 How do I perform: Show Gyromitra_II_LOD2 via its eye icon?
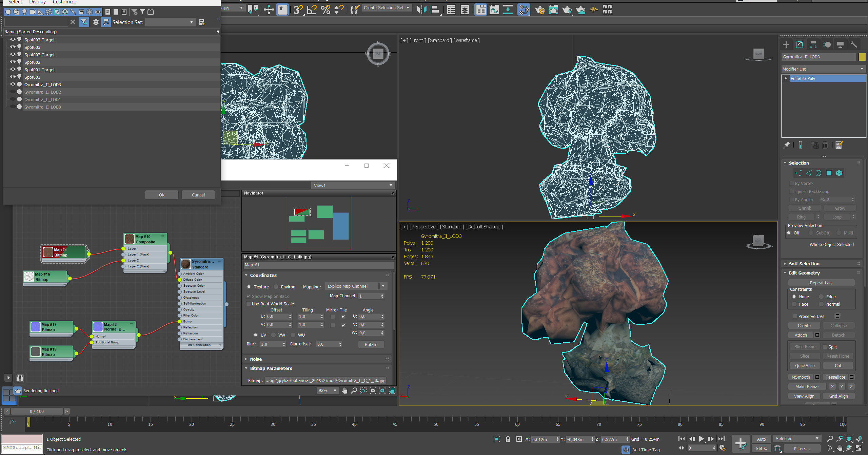(13, 92)
